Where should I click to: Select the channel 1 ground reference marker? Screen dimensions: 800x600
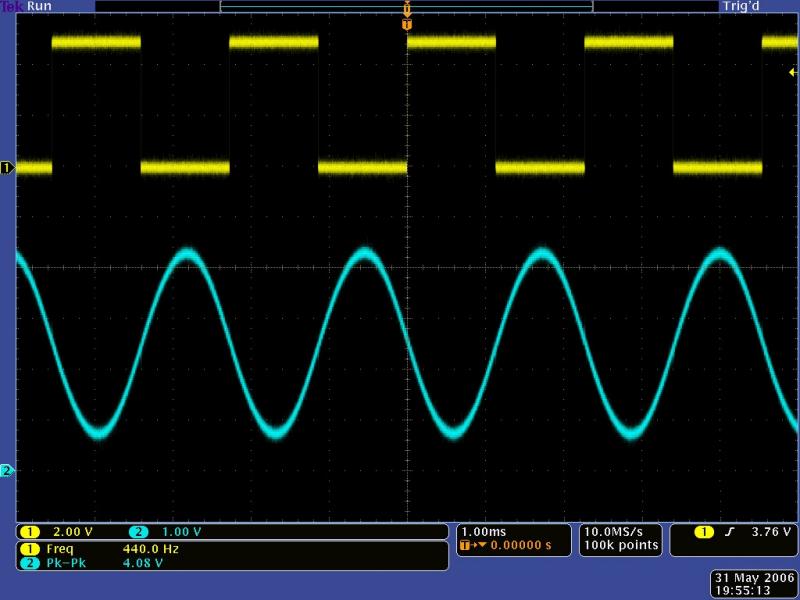pos(7,168)
